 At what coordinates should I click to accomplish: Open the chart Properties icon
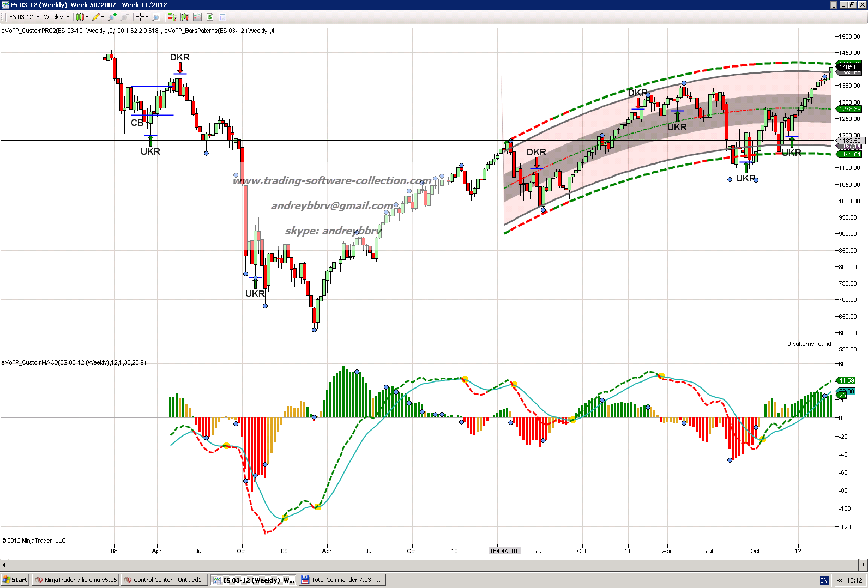[x=222, y=17]
